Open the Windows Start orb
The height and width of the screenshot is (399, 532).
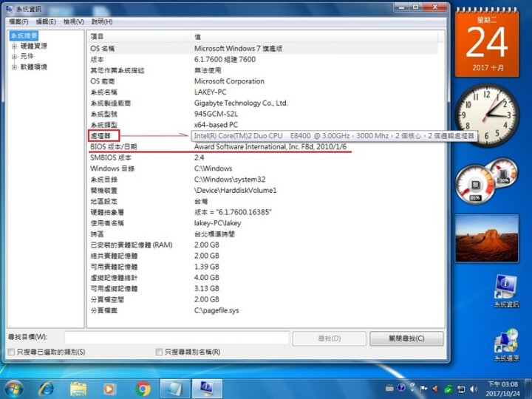click(13, 389)
